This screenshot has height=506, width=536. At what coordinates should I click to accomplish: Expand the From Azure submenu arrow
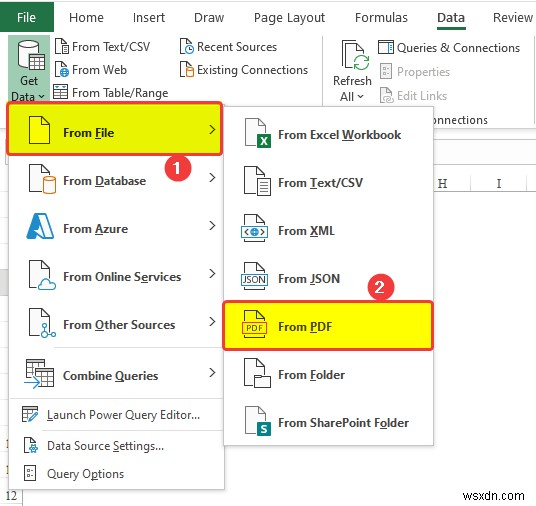point(212,225)
